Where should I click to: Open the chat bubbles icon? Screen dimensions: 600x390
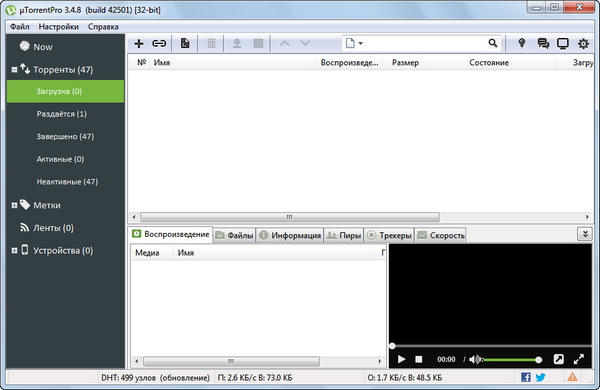[543, 44]
